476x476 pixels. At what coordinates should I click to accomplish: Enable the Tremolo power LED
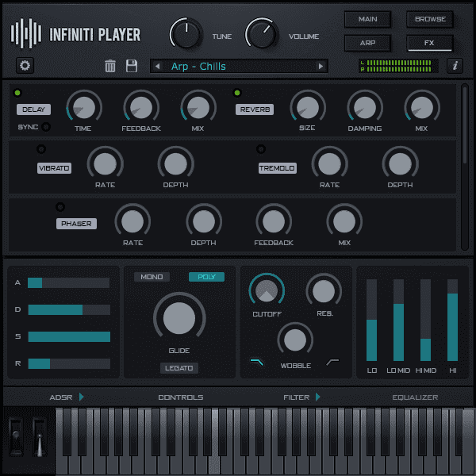(x=261, y=149)
